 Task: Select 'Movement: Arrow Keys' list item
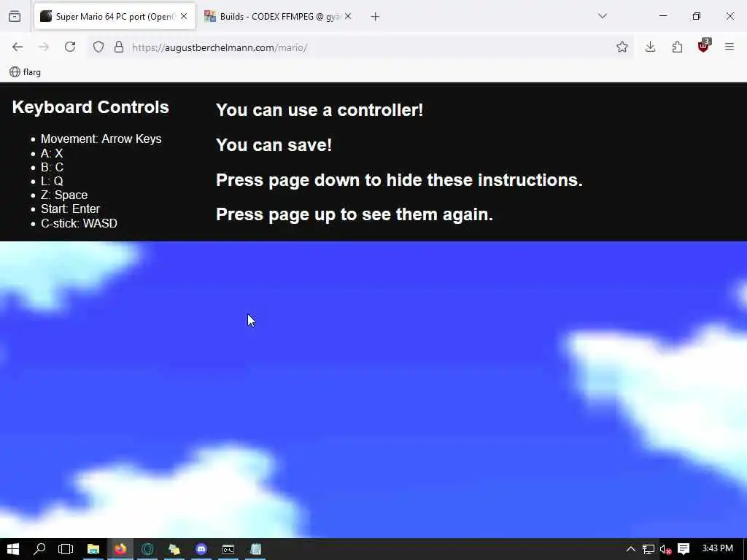click(x=101, y=139)
